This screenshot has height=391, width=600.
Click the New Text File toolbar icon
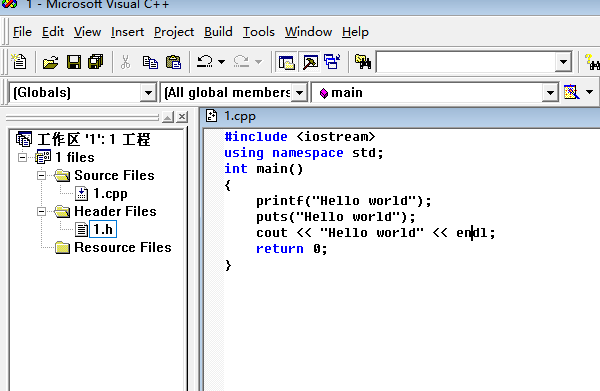(18, 62)
